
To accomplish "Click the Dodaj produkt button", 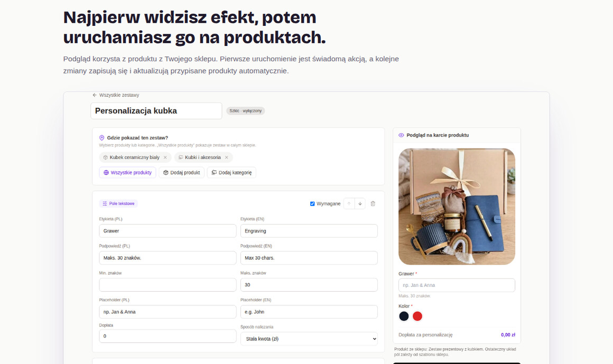I will [x=181, y=172].
